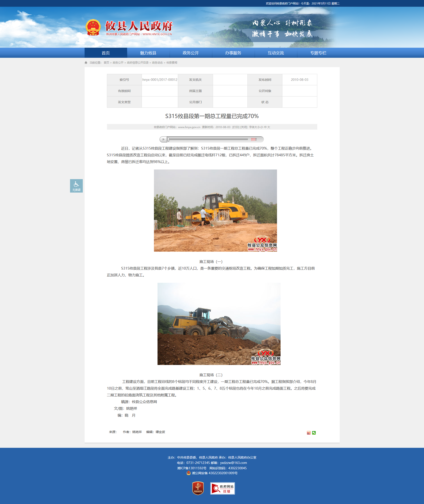Open 政府信息公开目录 breadcrumb link

coord(138,62)
